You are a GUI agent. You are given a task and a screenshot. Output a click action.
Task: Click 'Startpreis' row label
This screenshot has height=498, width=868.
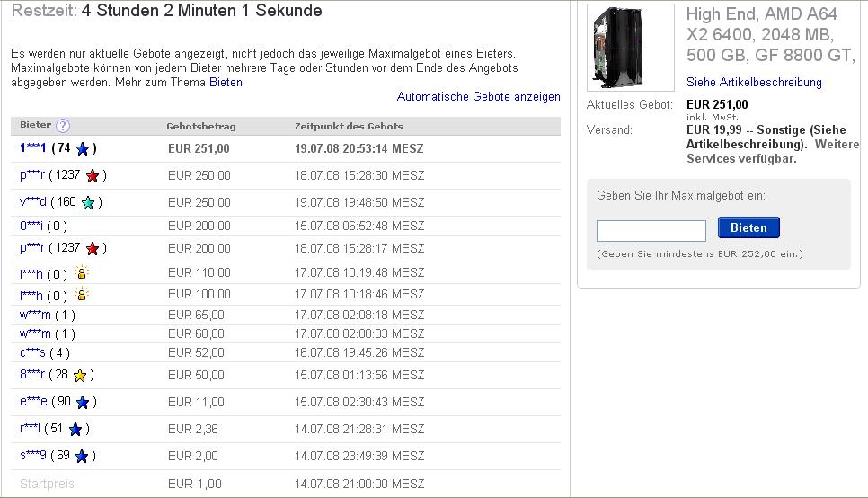(x=47, y=485)
